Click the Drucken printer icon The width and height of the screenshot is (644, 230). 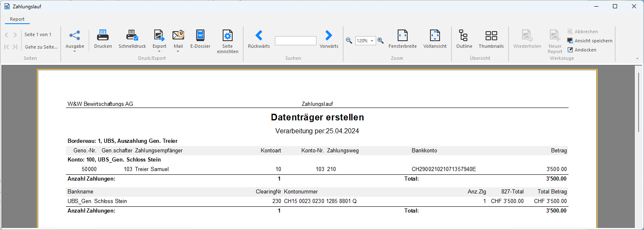103,35
